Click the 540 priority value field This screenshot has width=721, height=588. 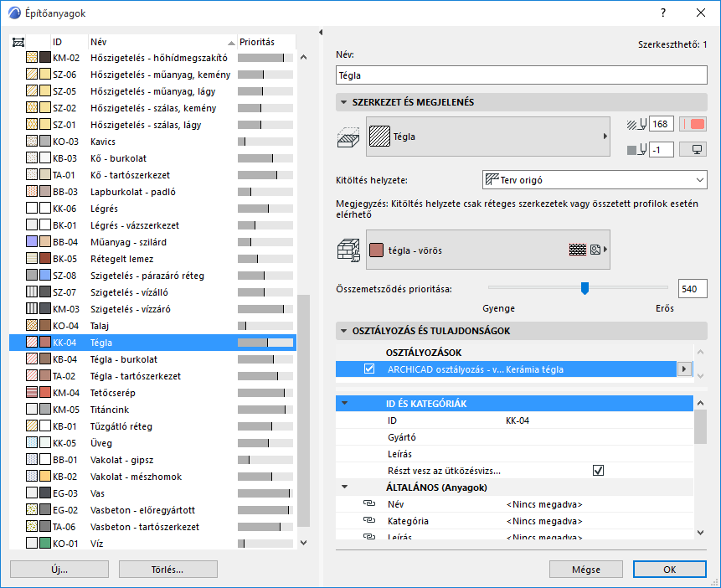(693, 289)
